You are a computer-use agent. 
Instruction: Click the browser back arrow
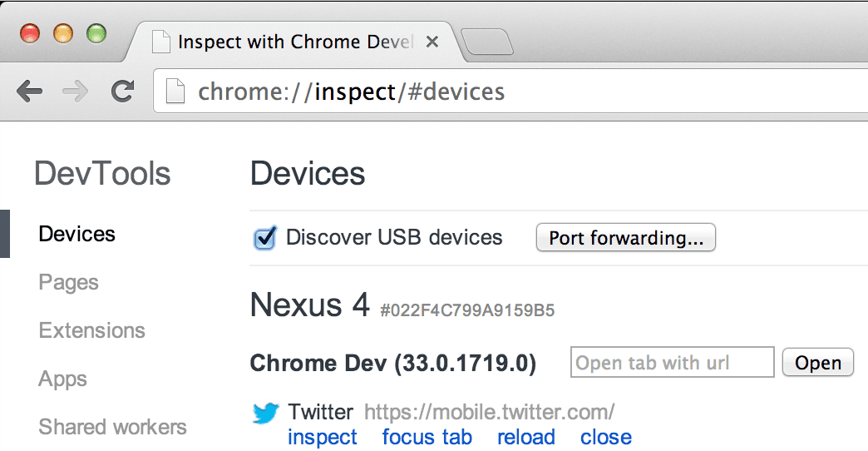pos(29,92)
